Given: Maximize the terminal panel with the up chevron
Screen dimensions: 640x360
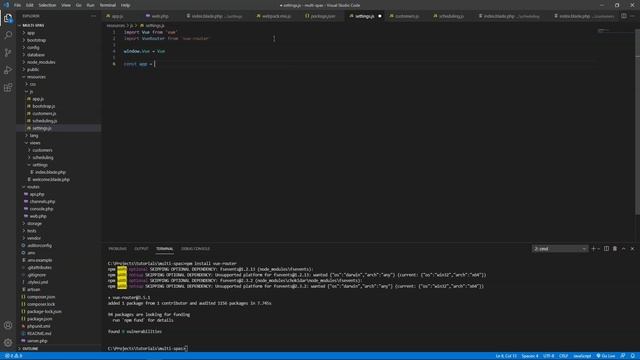Looking at the screenshot, I should 623,249.
